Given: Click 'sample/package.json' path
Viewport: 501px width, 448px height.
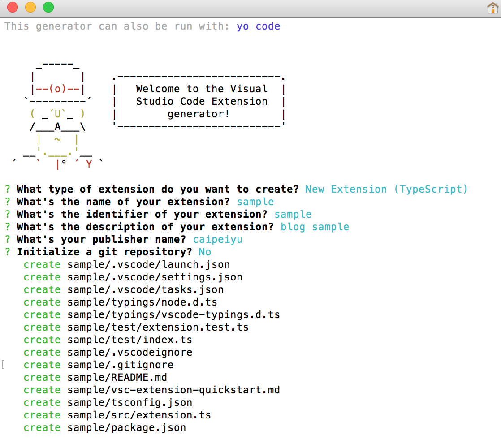Looking at the screenshot, I should point(126,427).
